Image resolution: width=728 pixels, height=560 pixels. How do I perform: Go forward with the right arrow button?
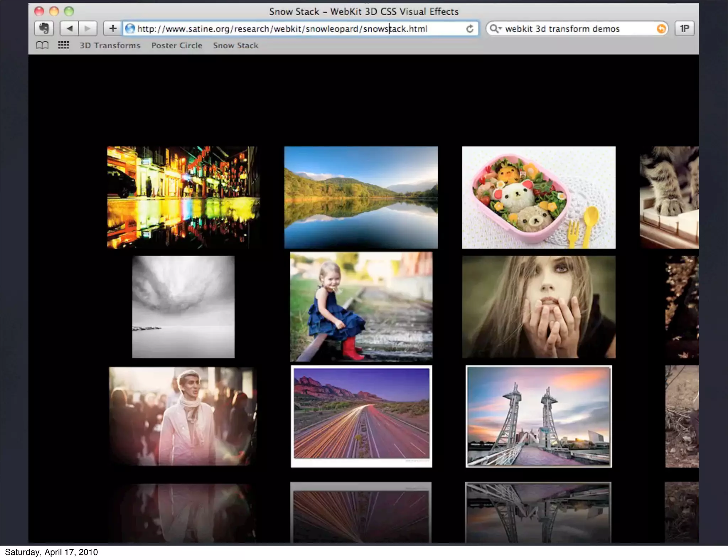87,28
